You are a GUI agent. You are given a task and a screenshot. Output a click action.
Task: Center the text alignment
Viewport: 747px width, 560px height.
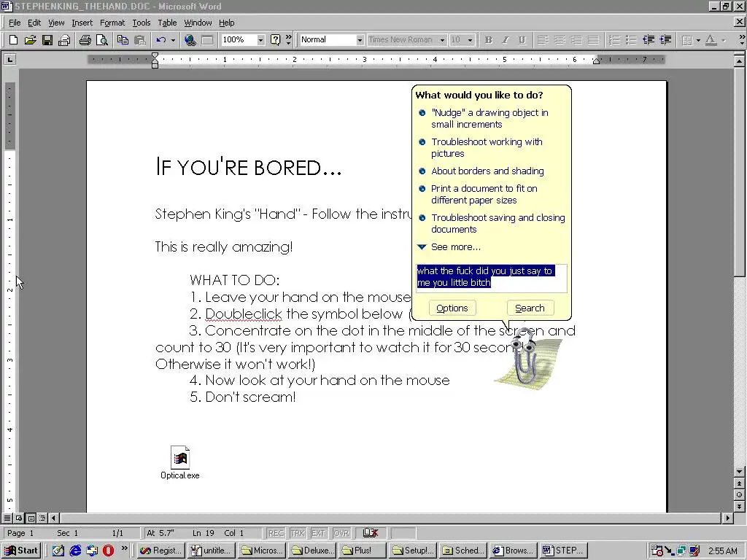tap(560, 40)
